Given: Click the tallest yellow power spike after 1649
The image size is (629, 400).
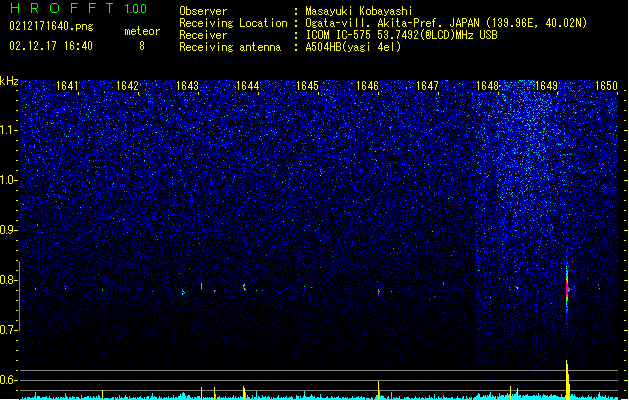Looking at the screenshot, I should click(568, 380).
